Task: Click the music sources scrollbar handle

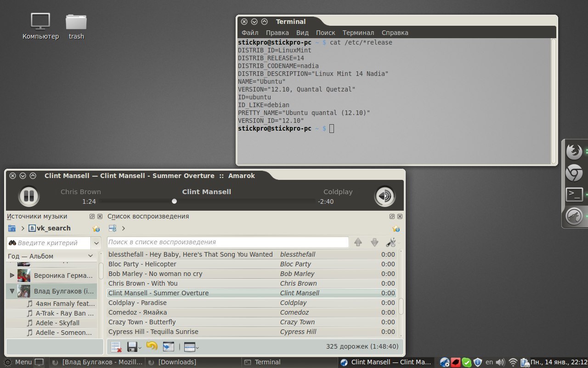Action: pyautogui.click(x=101, y=271)
